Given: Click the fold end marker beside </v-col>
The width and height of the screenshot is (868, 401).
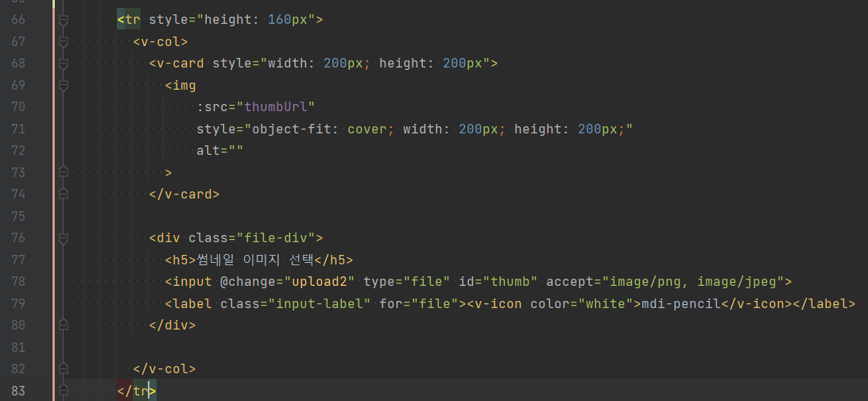Looking at the screenshot, I should 63,369.
